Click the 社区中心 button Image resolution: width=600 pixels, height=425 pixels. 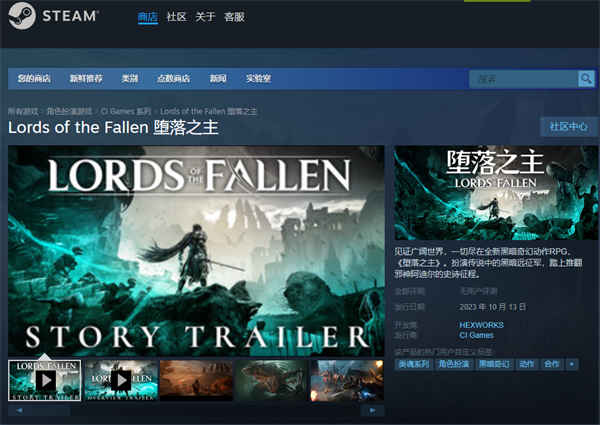[567, 127]
